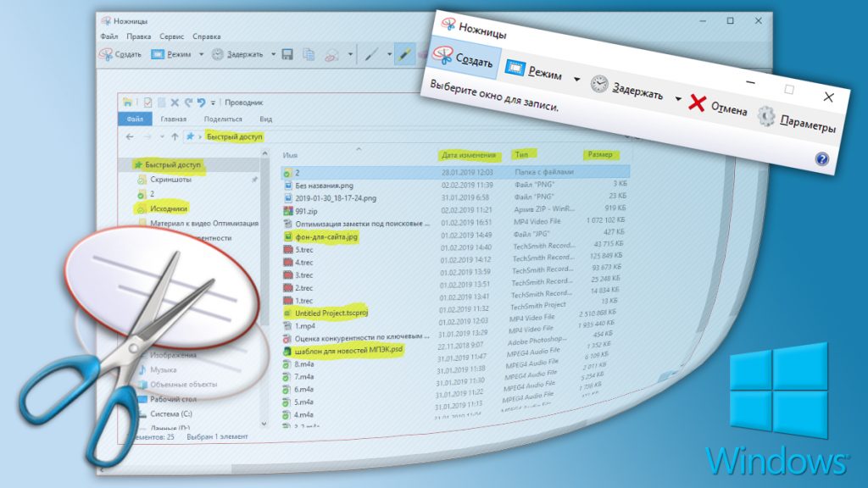The height and width of the screenshot is (488, 868).
Task: Open the Правка menu
Action: pyautogui.click(x=138, y=36)
